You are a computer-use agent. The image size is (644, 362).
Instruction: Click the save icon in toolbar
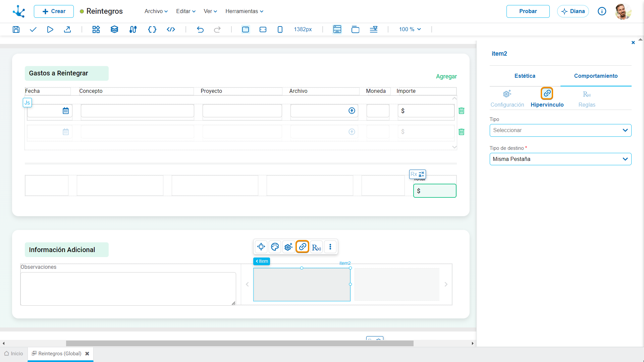[16, 29]
